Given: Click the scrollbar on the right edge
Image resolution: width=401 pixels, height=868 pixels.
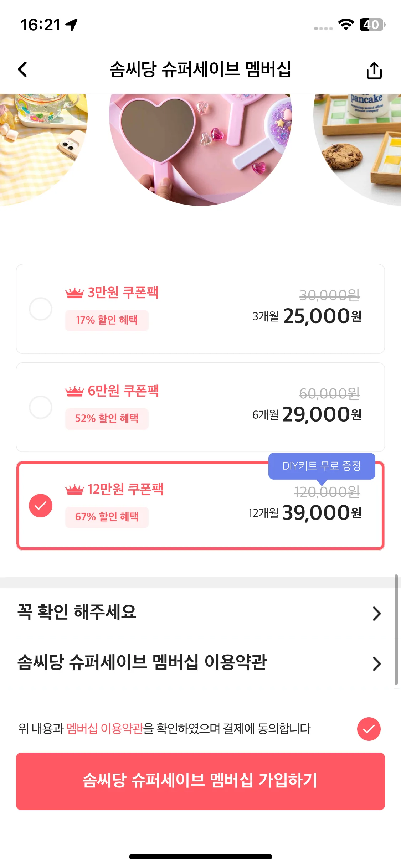Looking at the screenshot, I should point(396,630).
